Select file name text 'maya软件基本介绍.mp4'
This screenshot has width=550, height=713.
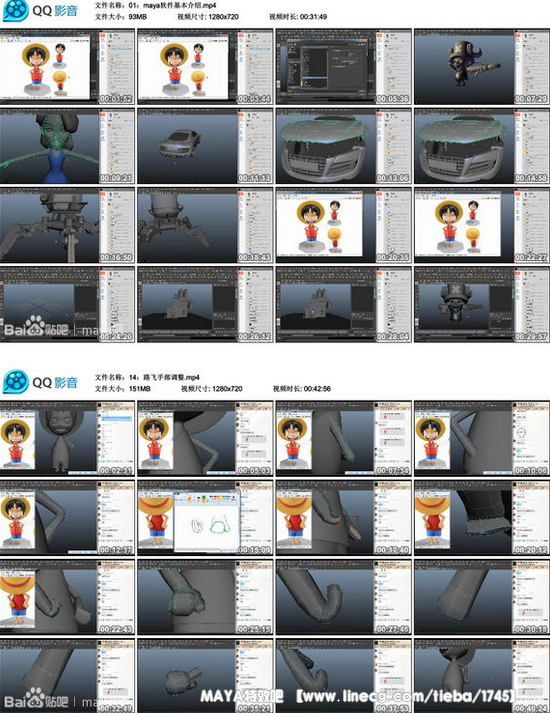pyautogui.click(x=180, y=5)
